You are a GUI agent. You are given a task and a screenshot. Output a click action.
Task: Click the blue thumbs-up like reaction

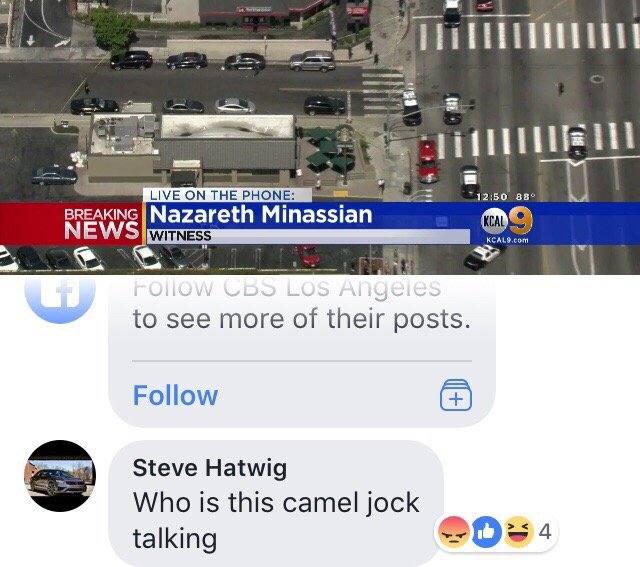[487, 531]
